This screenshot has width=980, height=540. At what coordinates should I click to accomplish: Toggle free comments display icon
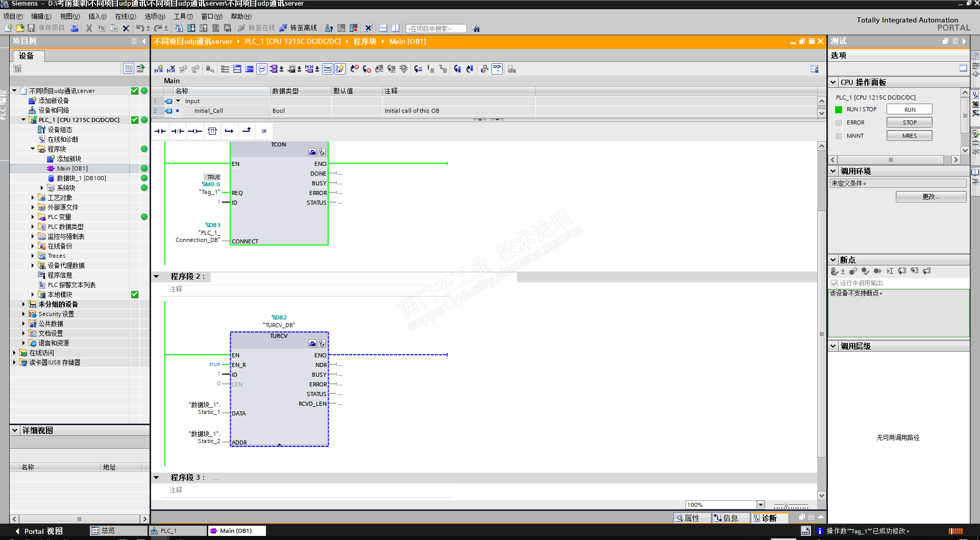point(262,69)
